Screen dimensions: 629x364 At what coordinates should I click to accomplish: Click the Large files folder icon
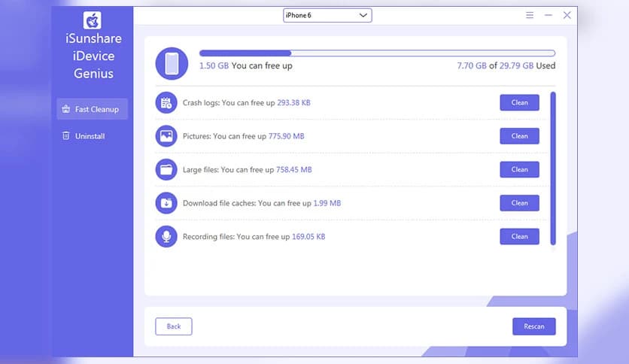(x=166, y=169)
